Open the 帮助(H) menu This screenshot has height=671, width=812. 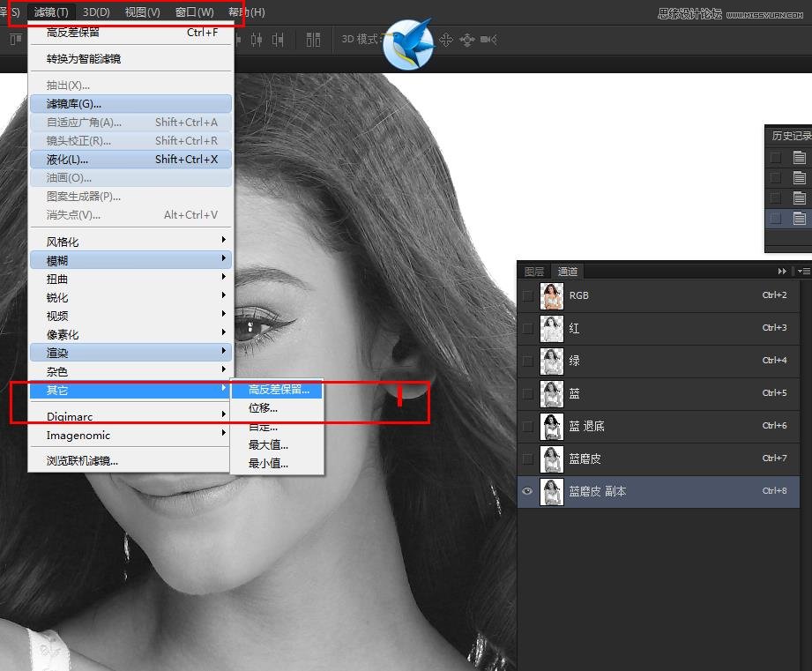coord(247,12)
